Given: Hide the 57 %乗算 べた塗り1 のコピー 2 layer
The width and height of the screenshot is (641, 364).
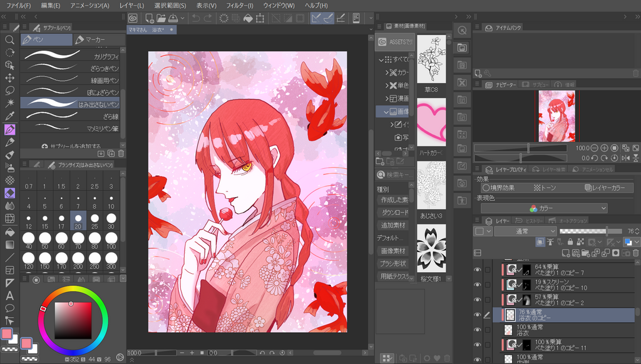Looking at the screenshot, I should [477, 300].
